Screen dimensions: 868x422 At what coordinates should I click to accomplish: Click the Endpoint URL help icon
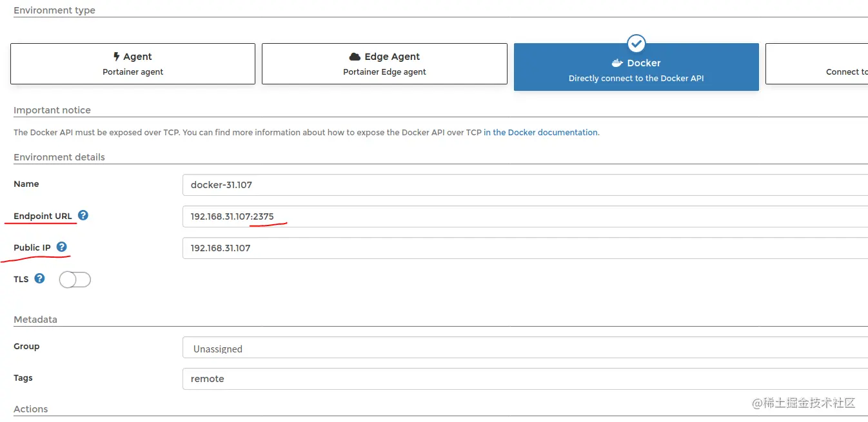(83, 215)
